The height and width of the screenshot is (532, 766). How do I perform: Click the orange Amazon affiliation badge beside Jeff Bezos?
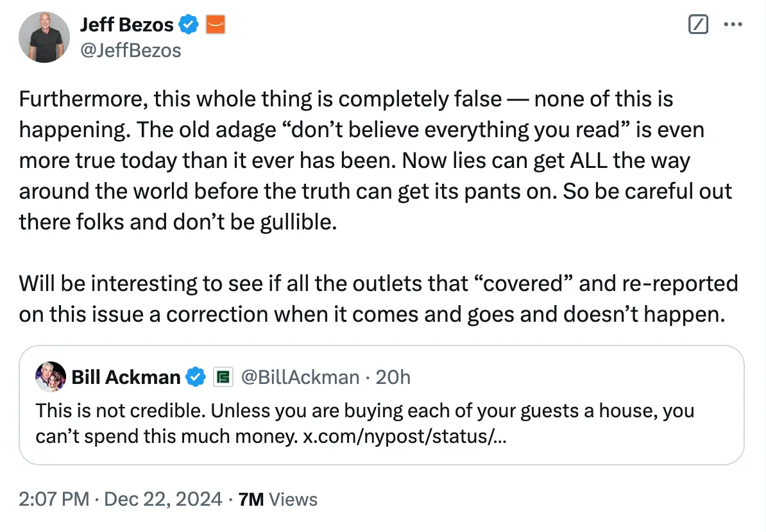tap(216, 24)
